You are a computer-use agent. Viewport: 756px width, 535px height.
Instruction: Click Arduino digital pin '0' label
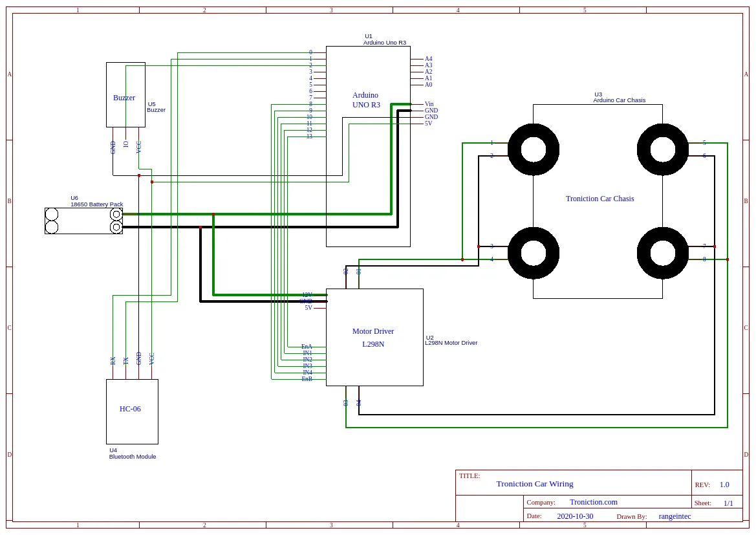pyautogui.click(x=311, y=52)
